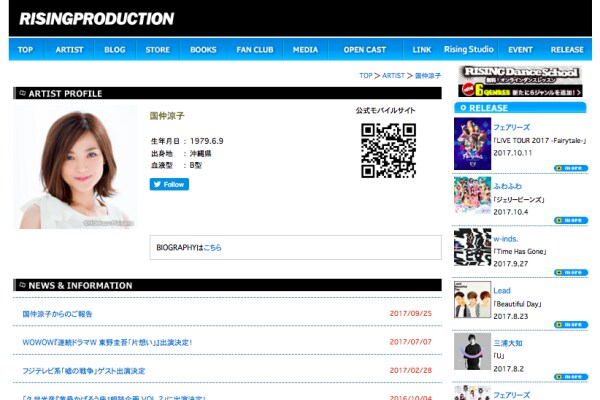Screen dimensions: 600x400
Task: Click the artist profile photo
Action: tap(75, 167)
